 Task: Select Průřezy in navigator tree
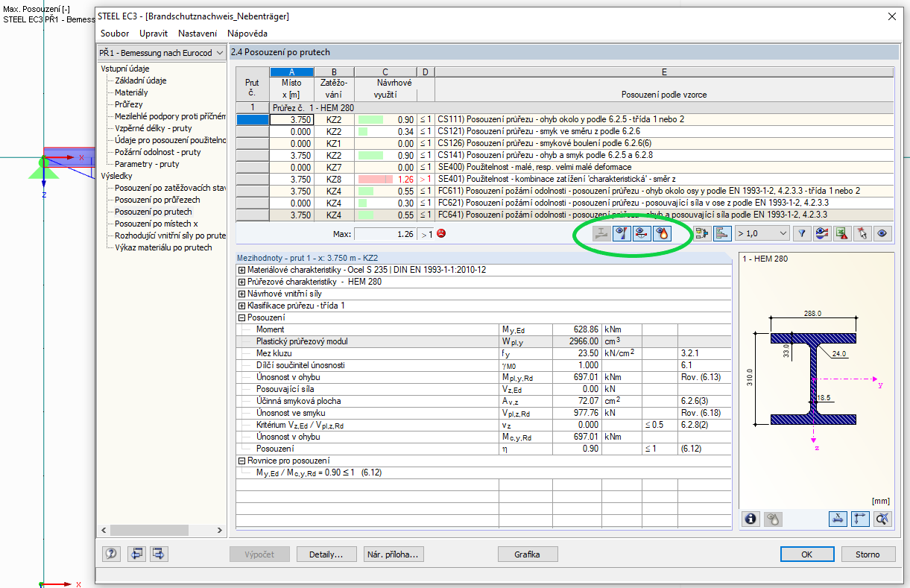pos(128,104)
